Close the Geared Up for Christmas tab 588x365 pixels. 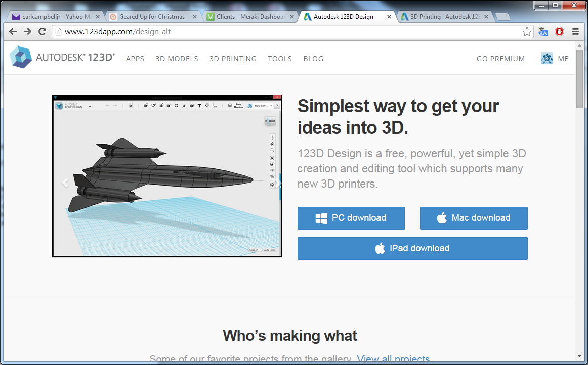(x=195, y=17)
